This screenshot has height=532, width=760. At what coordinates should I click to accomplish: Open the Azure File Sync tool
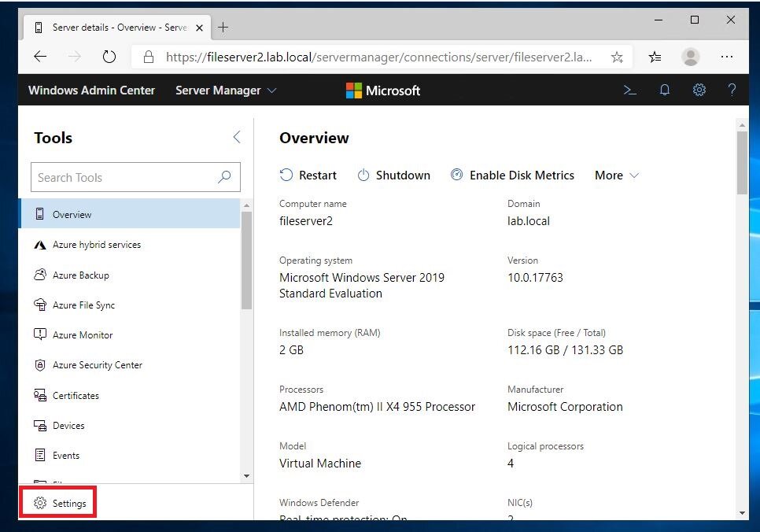129,305
